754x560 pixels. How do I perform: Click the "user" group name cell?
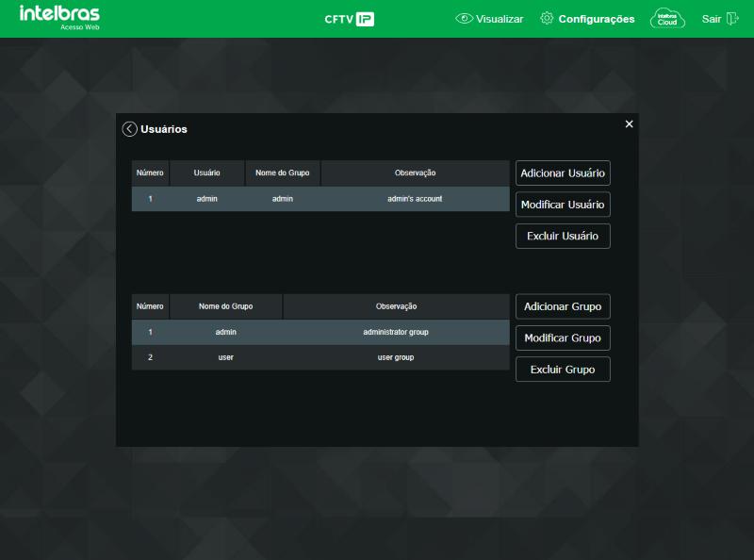pyautogui.click(x=225, y=357)
